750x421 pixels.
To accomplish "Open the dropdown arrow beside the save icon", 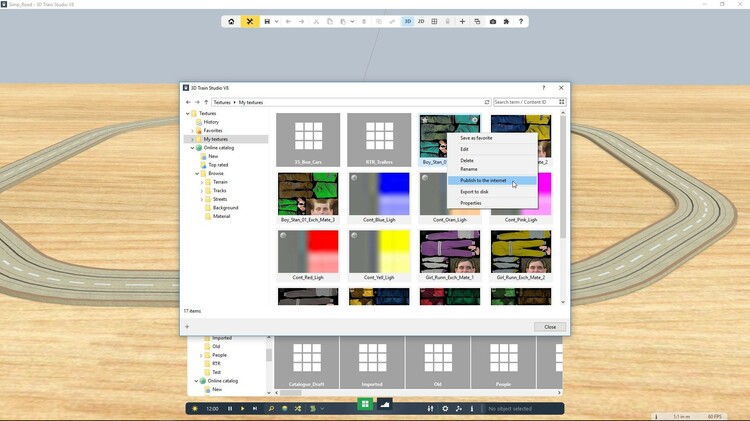I will pyautogui.click(x=276, y=22).
